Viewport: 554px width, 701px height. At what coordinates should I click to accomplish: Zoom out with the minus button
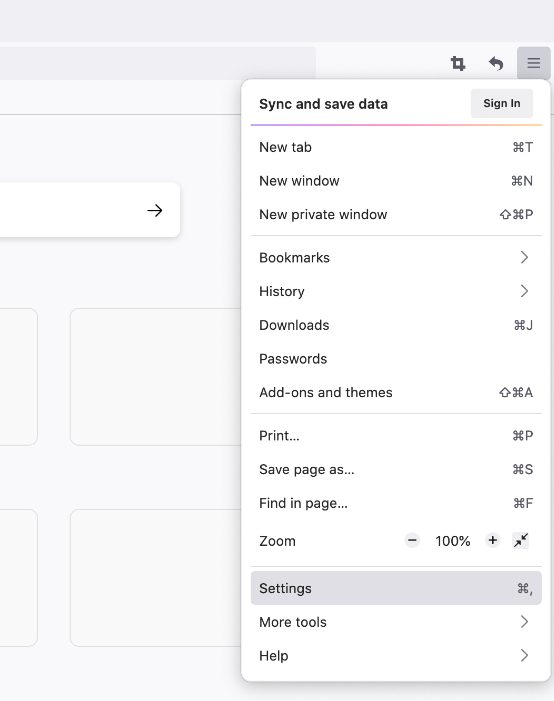click(412, 541)
